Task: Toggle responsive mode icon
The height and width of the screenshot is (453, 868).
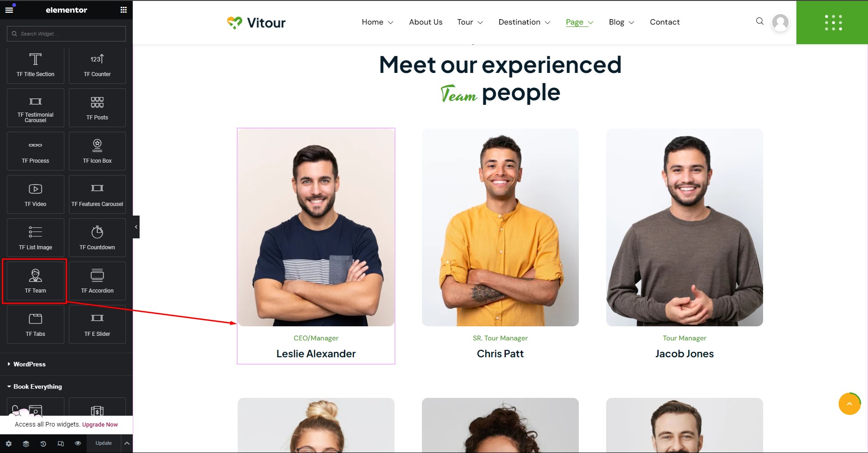Action: tap(61, 443)
